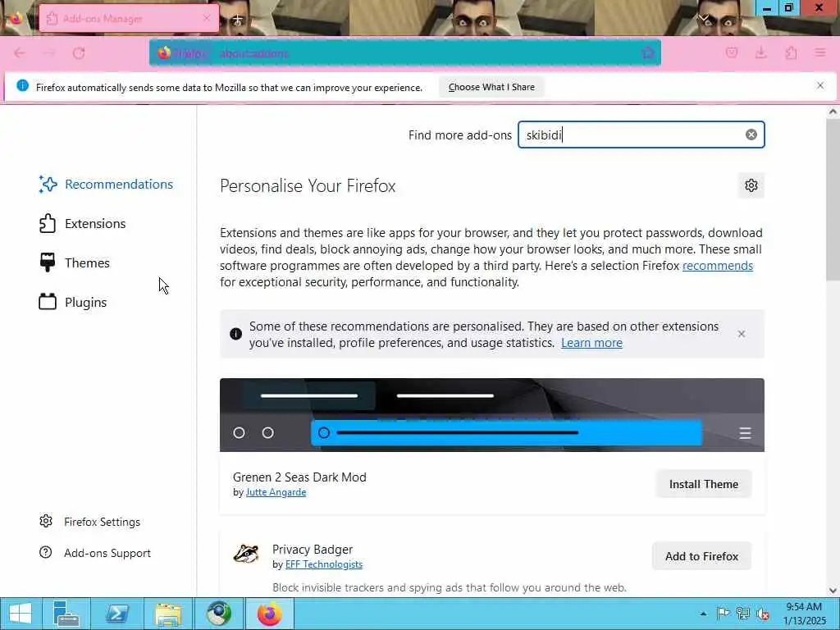Go back using the back arrow
The image size is (840, 630).
[20, 53]
